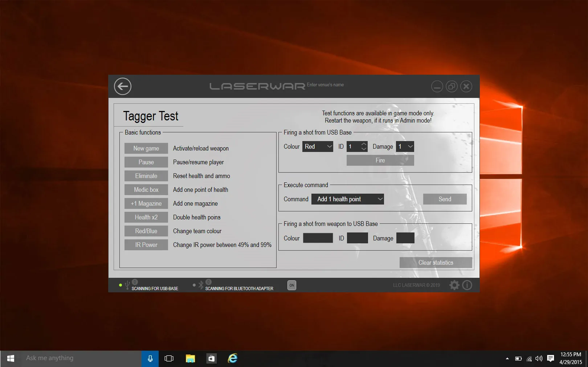
Task: Open the Damage dropdown in USB Base firing
Action: point(405,147)
